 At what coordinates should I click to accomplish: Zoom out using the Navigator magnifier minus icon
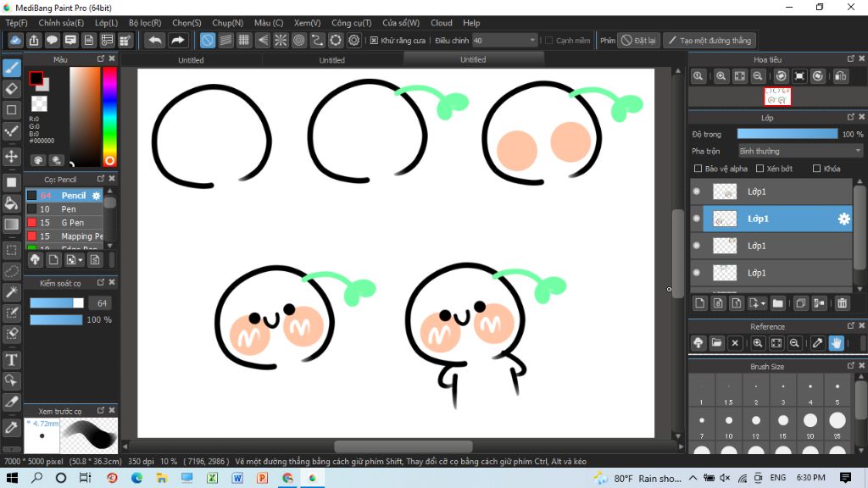click(x=758, y=76)
